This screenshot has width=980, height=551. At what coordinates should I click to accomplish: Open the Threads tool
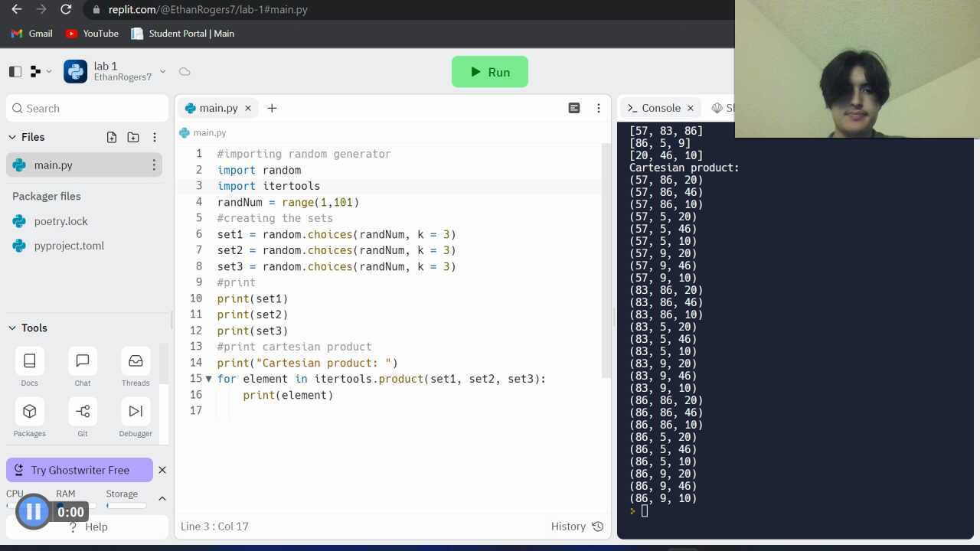[136, 367]
